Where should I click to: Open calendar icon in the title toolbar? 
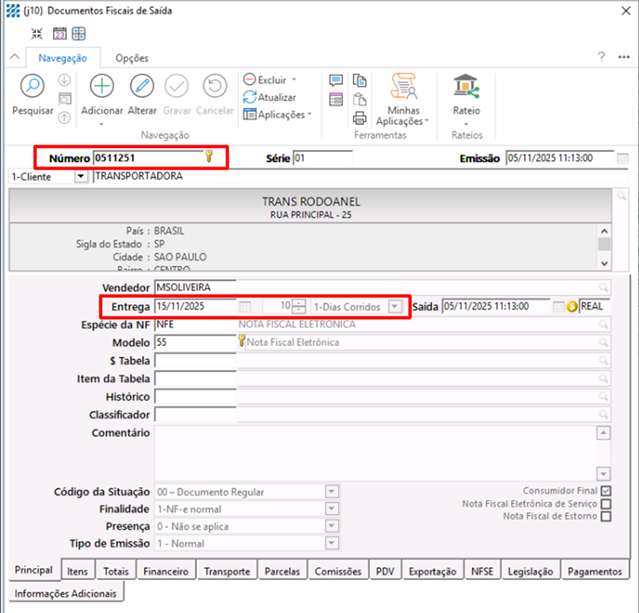[59, 34]
